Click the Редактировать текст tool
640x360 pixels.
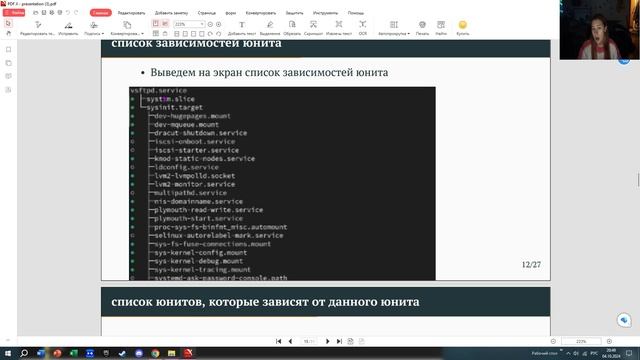click(37, 28)
